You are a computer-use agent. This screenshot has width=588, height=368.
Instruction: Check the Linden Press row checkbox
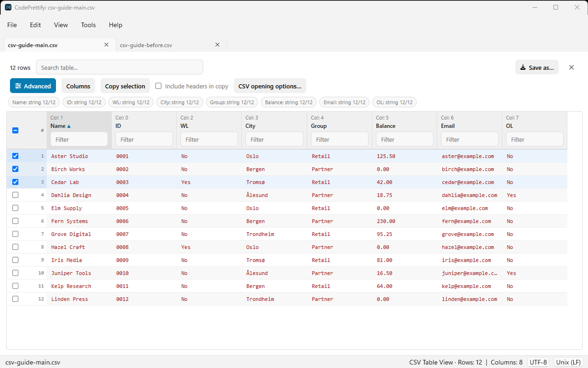pyautogui.click(x=15, y=299)
